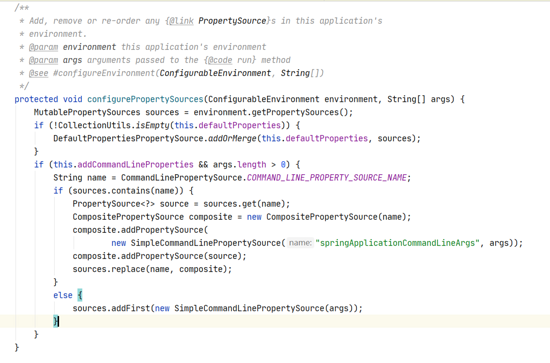Click sources.contains(name) condition

pos(128,191)
